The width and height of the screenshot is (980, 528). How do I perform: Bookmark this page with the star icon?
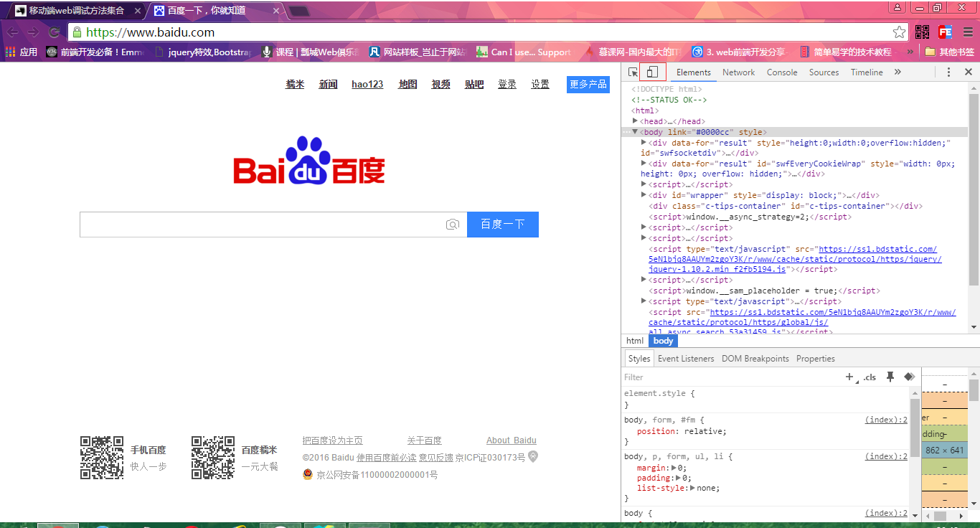click(x=899, y=32)
